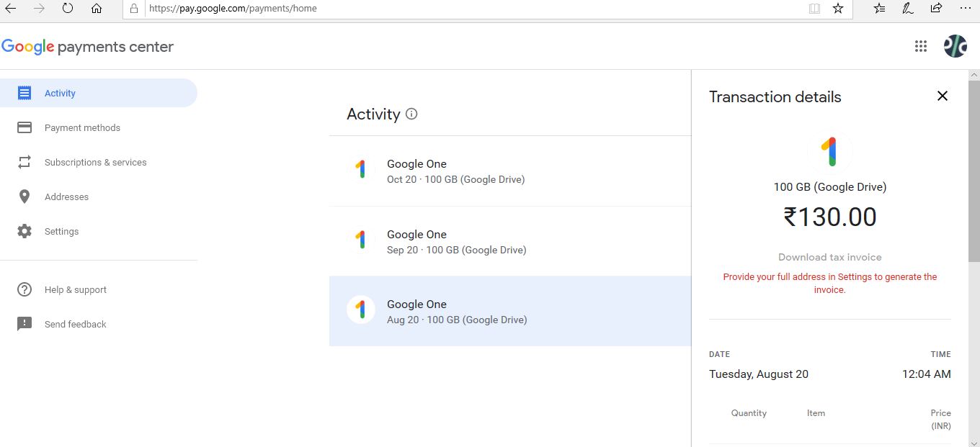Image resolution: width=980 pixels, height=447 pixels.
Task: Click the browser refresh icon
Action: coord(68,9)
